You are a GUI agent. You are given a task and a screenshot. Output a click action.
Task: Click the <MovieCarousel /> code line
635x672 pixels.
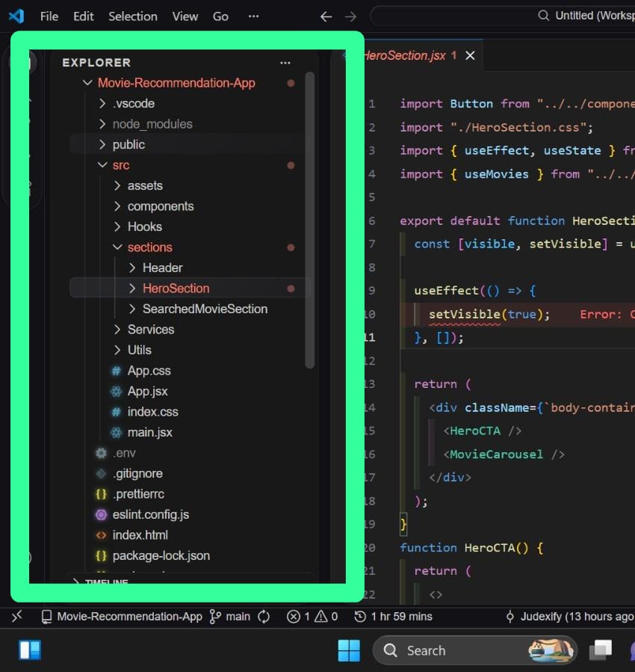504,454
